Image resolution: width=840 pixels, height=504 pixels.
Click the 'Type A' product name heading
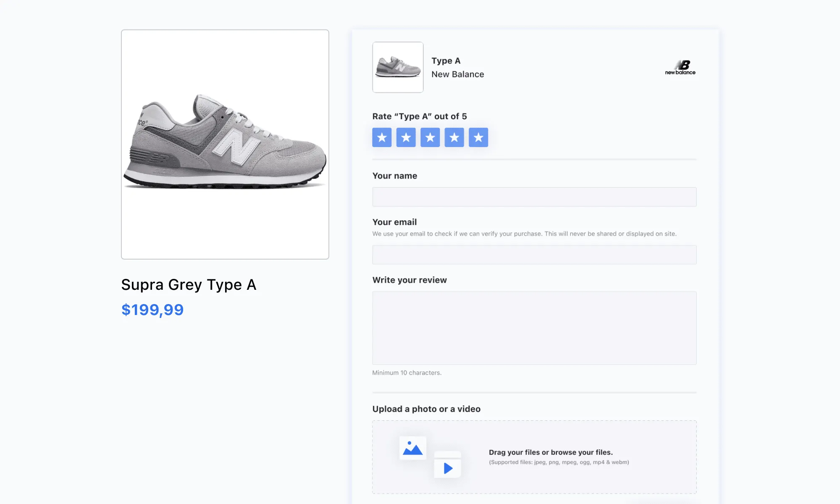(x=446, y=61)
